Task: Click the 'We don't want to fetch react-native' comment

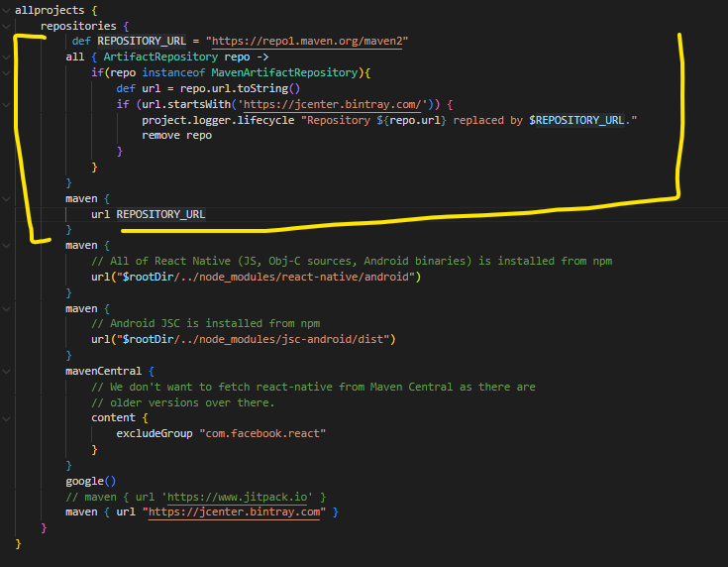Action: 313,388
